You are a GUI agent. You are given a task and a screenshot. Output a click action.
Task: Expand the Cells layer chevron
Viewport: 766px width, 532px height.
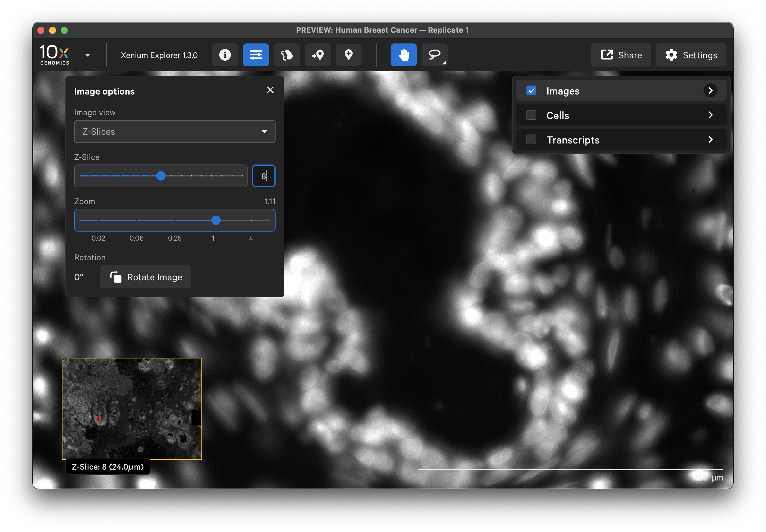coord(710,115)
